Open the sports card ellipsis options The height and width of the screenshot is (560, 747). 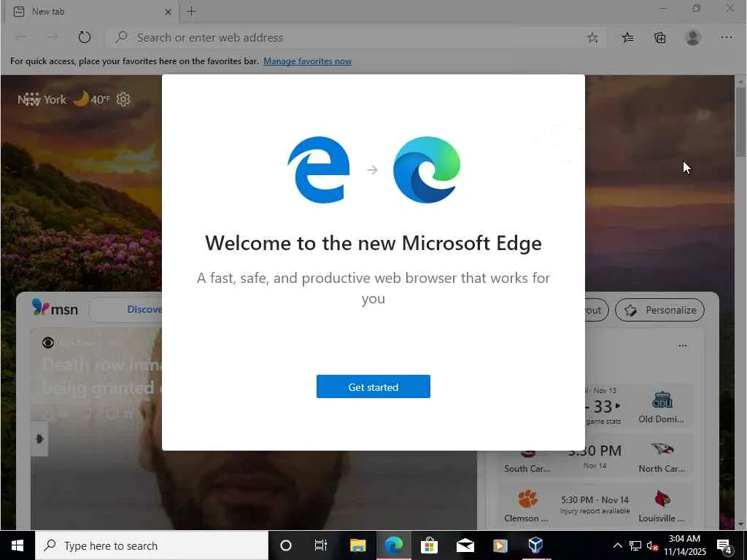point(682,346)
